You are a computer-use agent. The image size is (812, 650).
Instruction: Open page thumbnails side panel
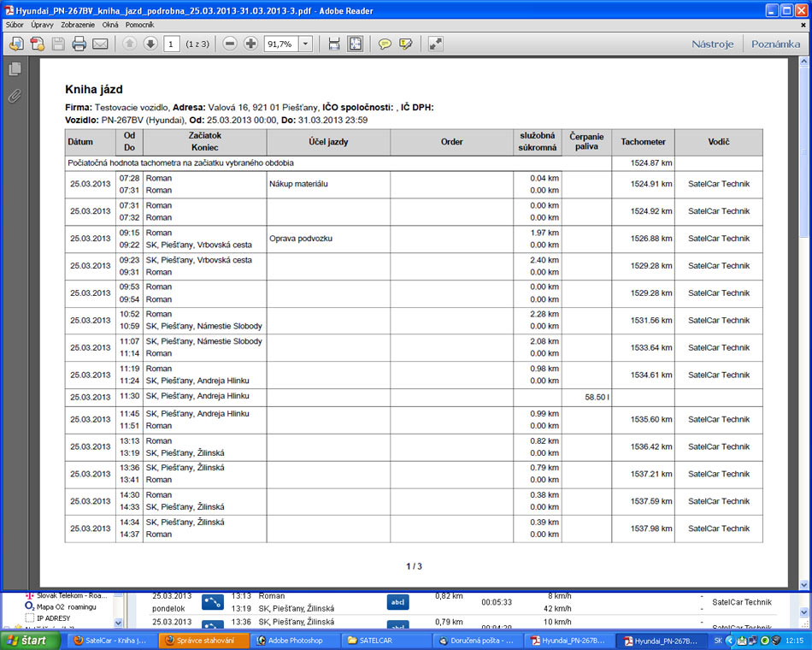coord(15,69)
